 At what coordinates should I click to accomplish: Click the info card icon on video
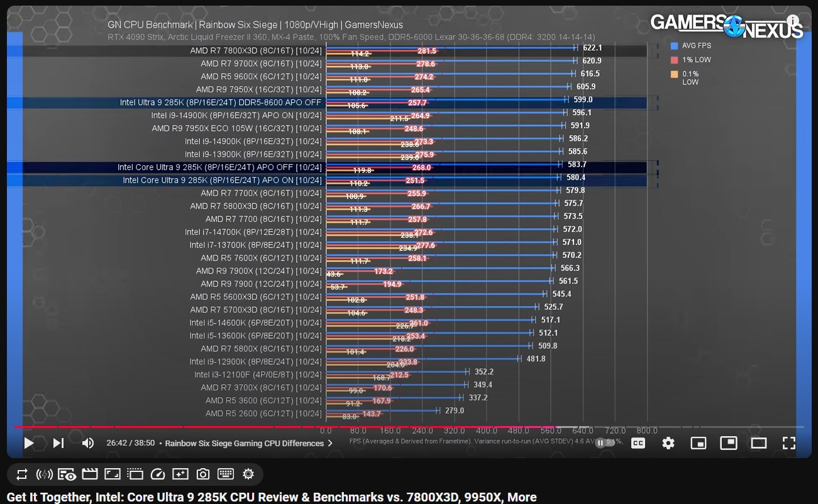pyautogui.click(x=793, y=21)
